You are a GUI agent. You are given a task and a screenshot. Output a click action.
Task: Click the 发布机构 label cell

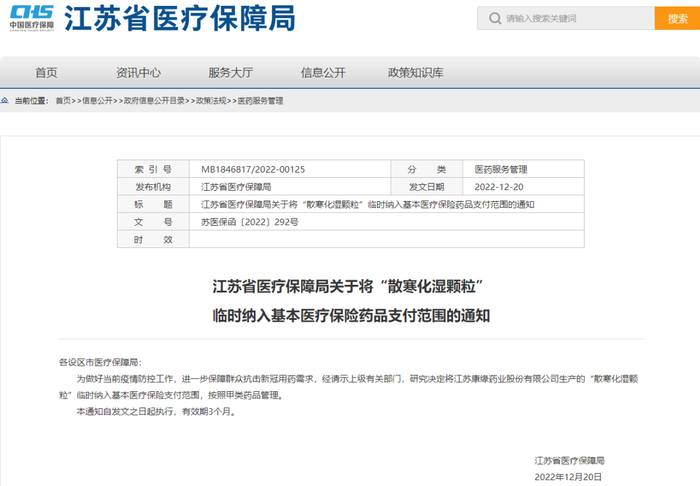tap(153, 187)
